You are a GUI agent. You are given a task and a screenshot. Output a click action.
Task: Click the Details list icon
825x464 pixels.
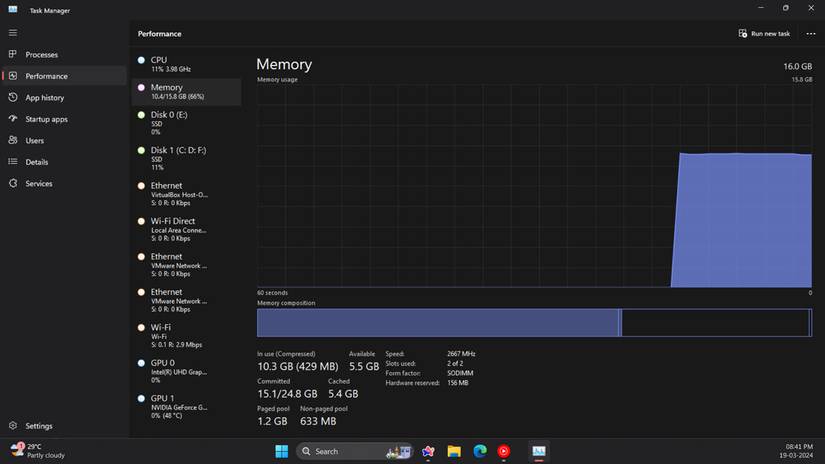[13, 162]
